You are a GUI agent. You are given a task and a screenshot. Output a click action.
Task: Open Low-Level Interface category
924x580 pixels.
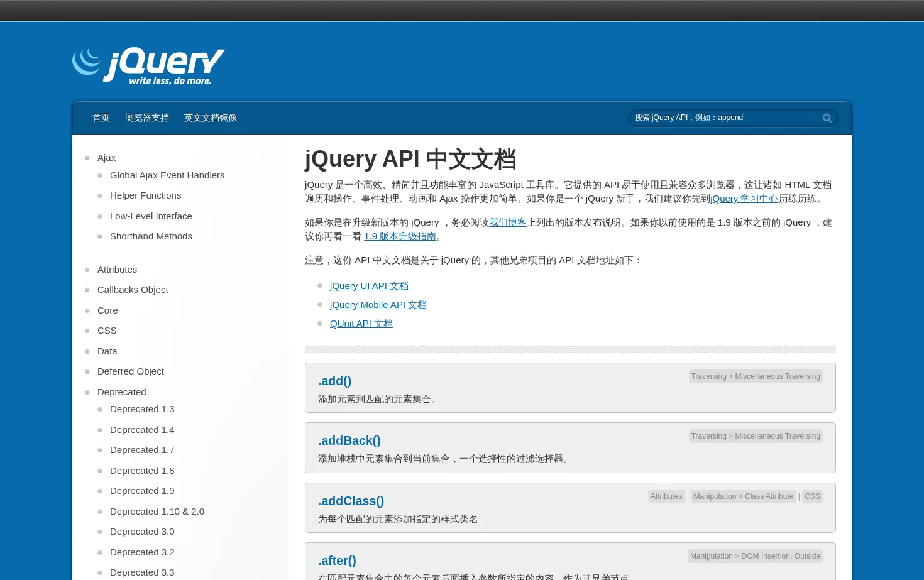coord(151,216)
